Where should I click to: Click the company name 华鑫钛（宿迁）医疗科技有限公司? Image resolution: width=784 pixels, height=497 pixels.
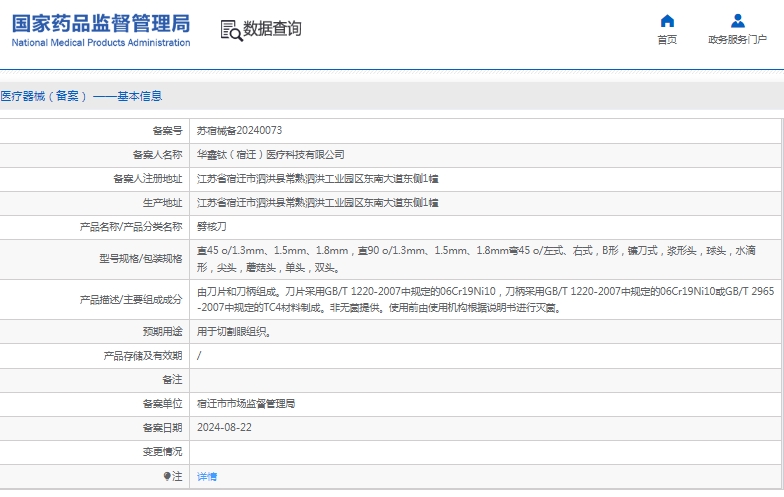click(x=270, y=154)
